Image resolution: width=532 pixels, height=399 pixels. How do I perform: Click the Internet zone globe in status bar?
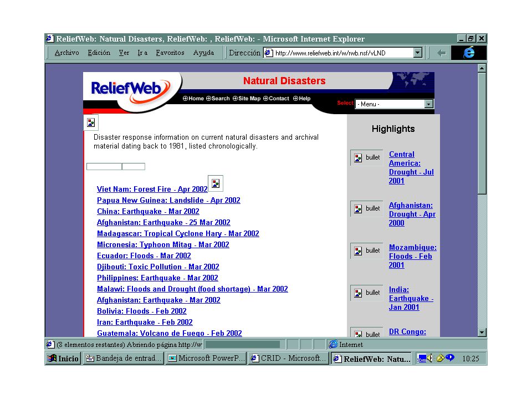(333, 344)
